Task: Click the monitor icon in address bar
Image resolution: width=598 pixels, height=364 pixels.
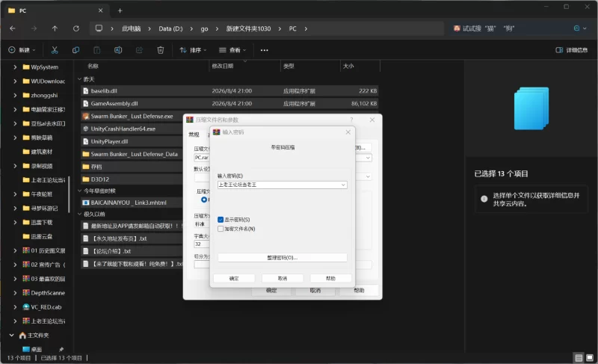Action: click(99, 28)
